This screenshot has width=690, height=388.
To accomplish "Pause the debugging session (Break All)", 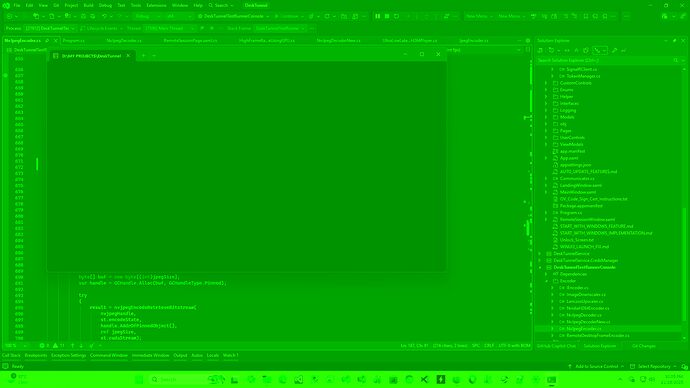I will (x=377, y=16).
